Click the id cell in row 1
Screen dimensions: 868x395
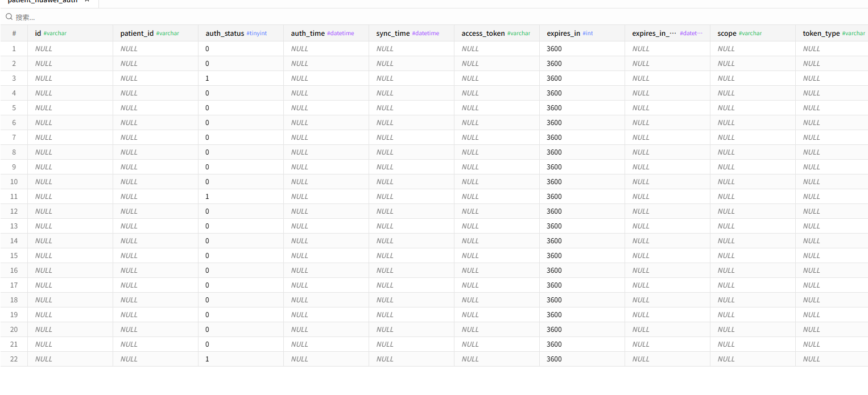(71, 49)
